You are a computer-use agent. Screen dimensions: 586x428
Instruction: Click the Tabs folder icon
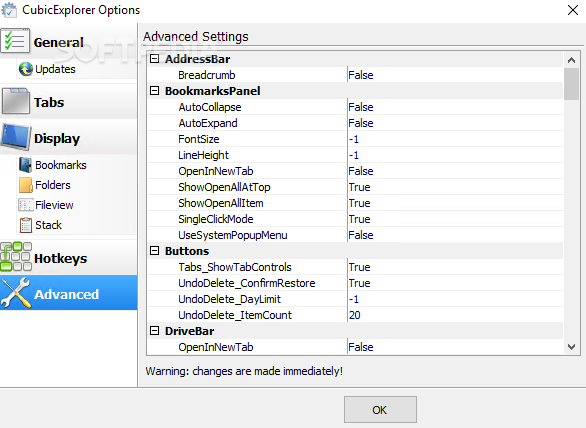[x=16, y=101]
